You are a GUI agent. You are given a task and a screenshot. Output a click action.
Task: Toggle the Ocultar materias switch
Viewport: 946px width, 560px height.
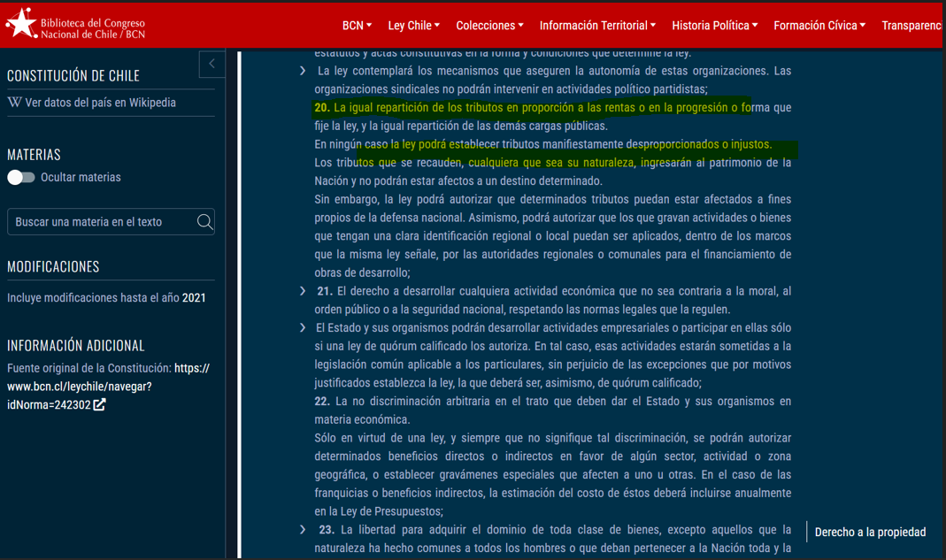click(21, 178)
